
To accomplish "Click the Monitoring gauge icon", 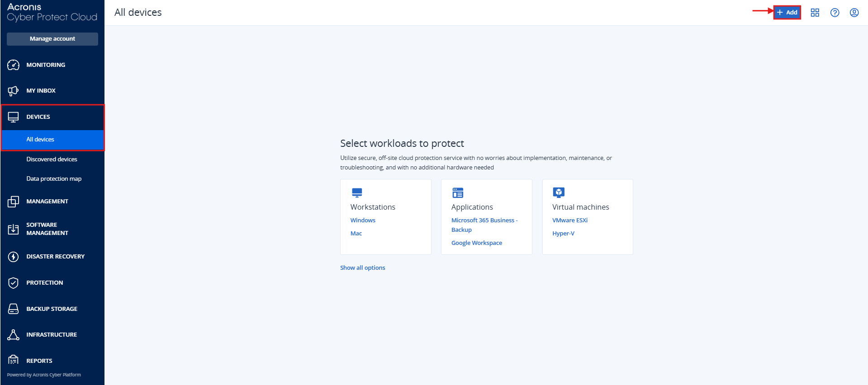I will click(14, 65).
